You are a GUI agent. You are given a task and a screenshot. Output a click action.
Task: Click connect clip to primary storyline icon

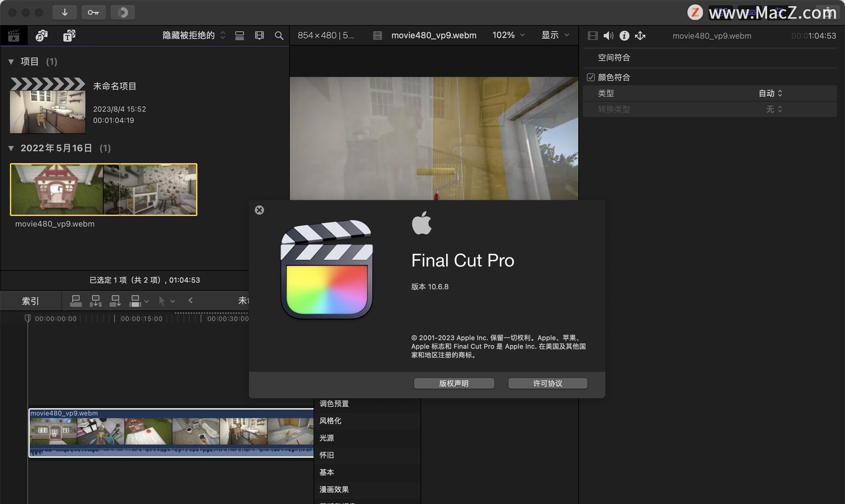point(76,301)
